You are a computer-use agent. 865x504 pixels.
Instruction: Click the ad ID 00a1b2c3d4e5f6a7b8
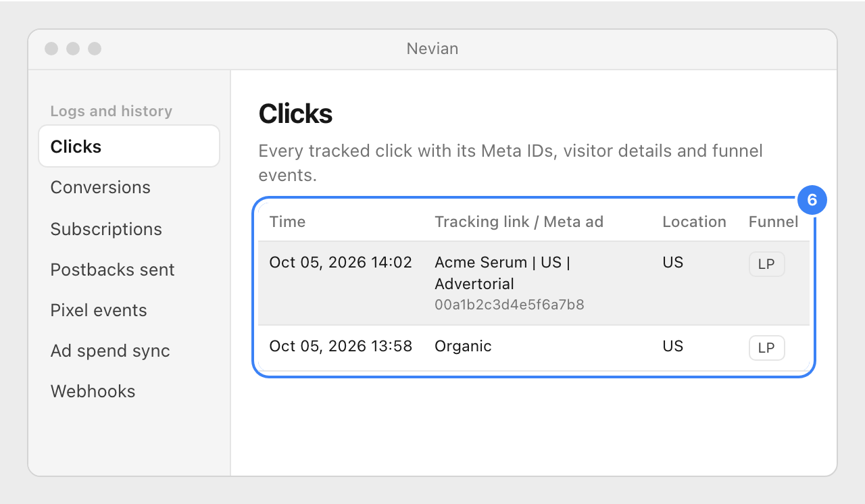510,305
